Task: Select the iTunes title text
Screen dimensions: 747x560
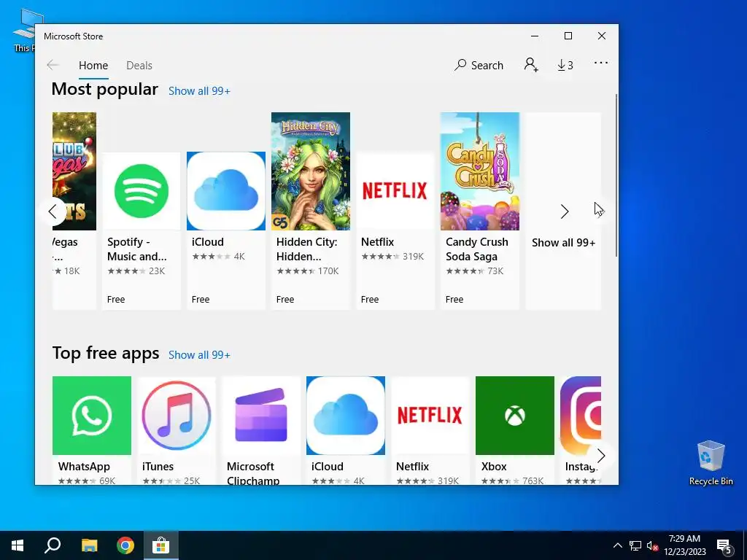Action: [x=158, y=466]
